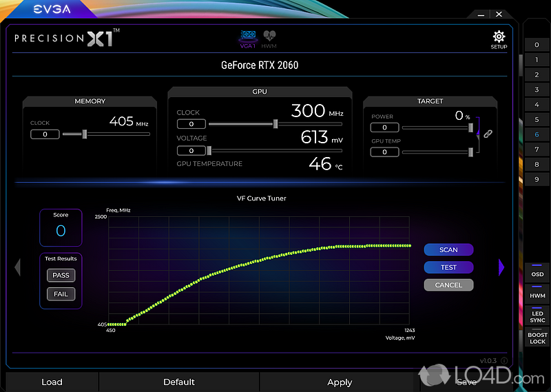This screenshot has width=551, height=392.
Task: Focus the memory clock offset field
Action: click(45, 134)
